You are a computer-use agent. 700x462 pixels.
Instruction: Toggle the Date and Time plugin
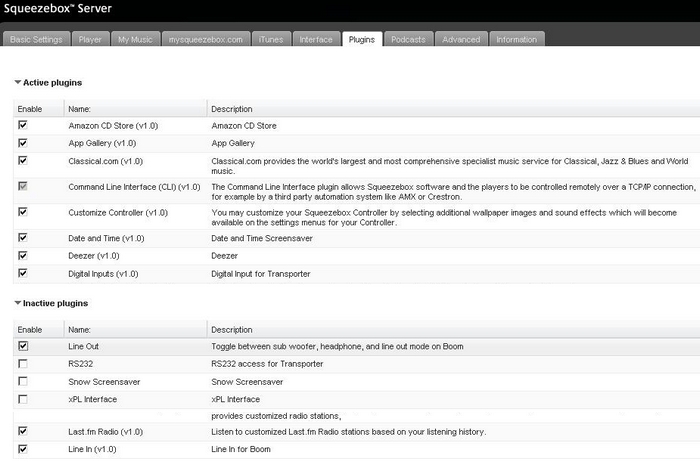pyautogui.click(x=23, y=237)
